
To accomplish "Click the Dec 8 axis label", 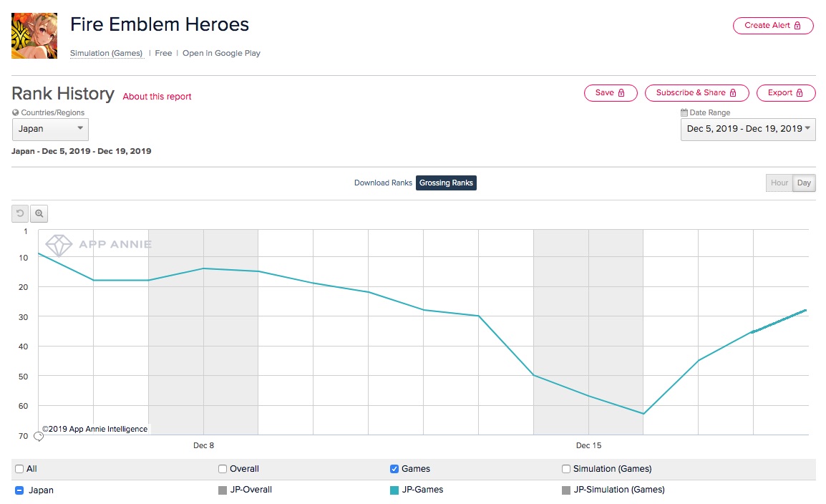I will 204,445.
